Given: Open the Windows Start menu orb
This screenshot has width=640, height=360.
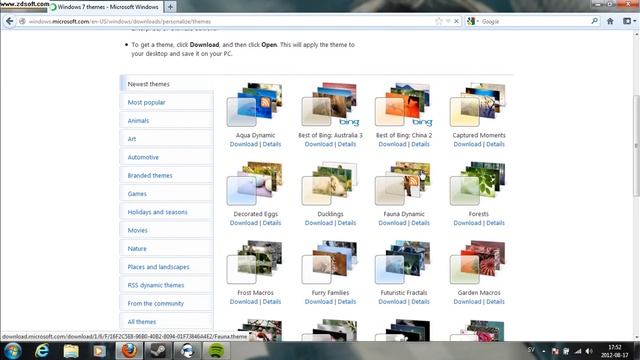Looking at the screenshot, I should click(13, 351).
